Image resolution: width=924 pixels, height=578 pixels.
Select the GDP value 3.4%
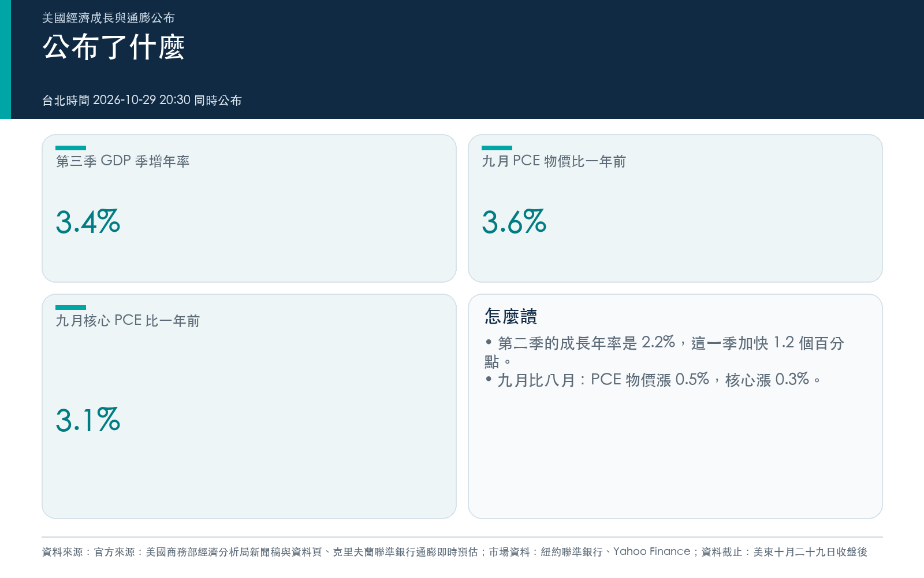(x=88, y=222)
